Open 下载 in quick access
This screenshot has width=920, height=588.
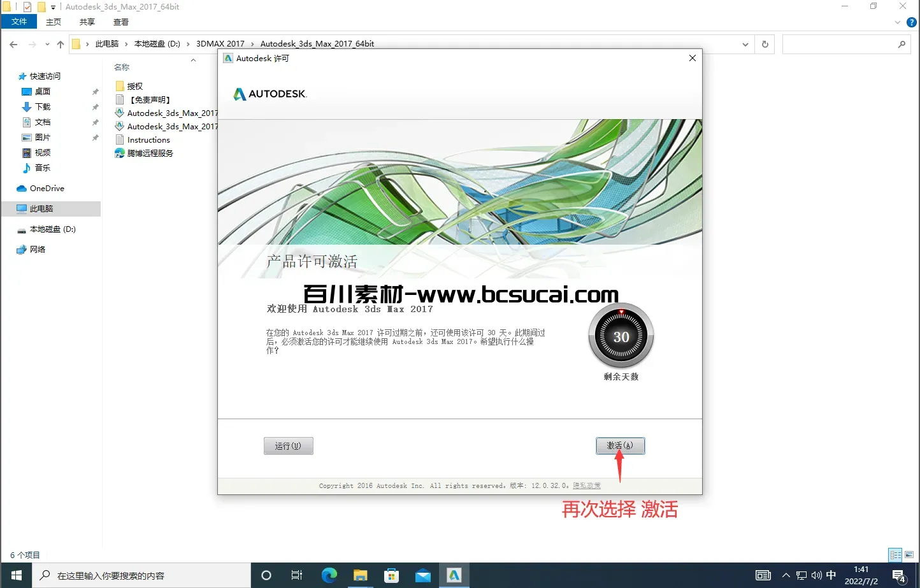[x=42, y=106]
